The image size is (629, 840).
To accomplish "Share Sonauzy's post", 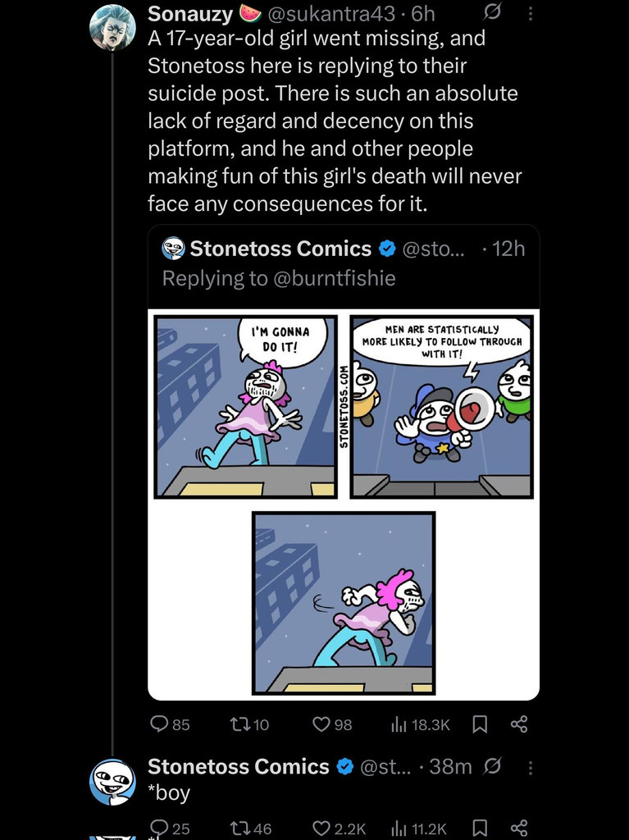I will point(518,724).
